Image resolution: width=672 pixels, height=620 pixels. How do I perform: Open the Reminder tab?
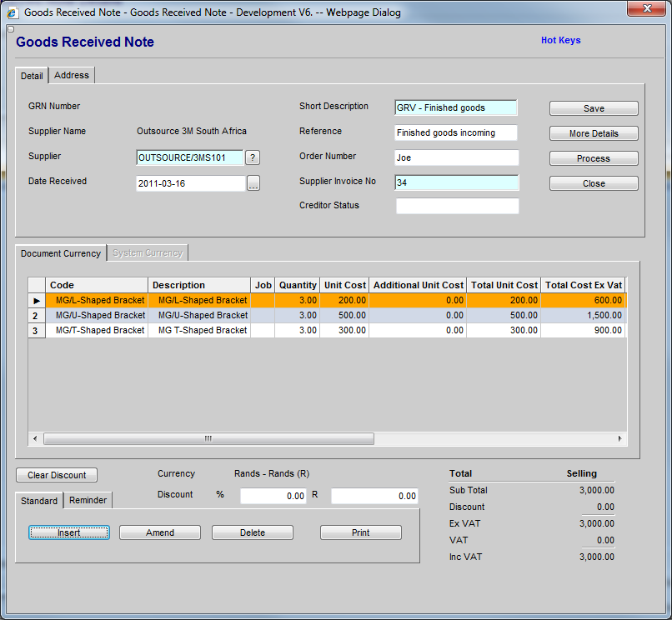point(88,501)
